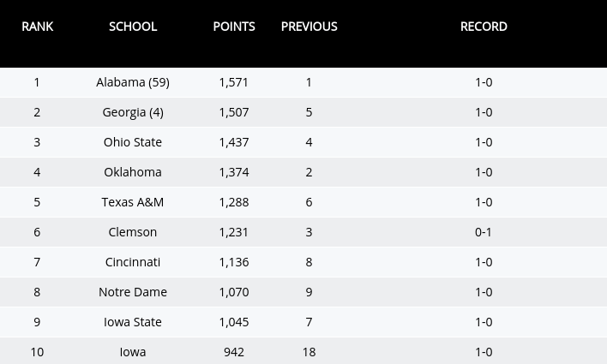Image resolution: width=607 pixels, height=364 pixels.
Task: Click Alabama (59) school name
Action: click(x=133, y=82)
